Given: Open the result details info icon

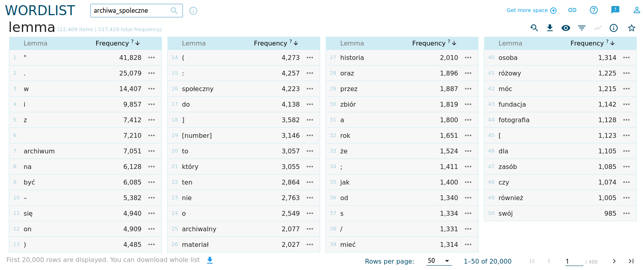Looking at the screenshot, I should (x=614, y=28).
